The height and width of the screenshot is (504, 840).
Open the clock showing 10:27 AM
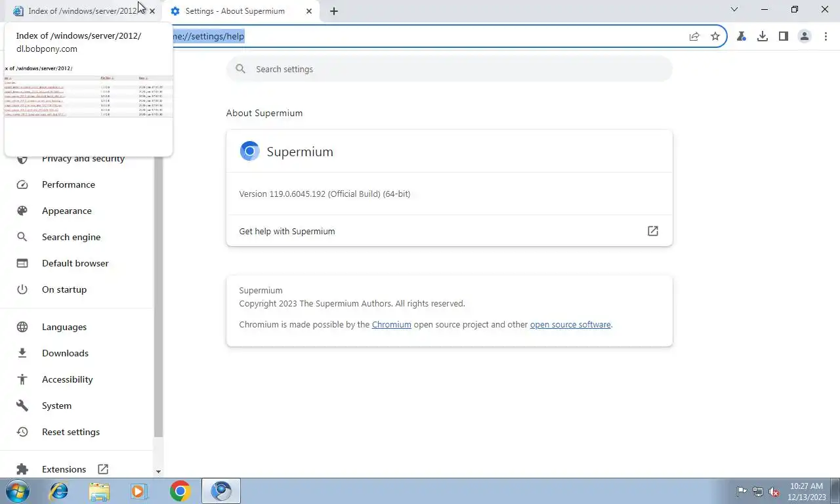807,491
